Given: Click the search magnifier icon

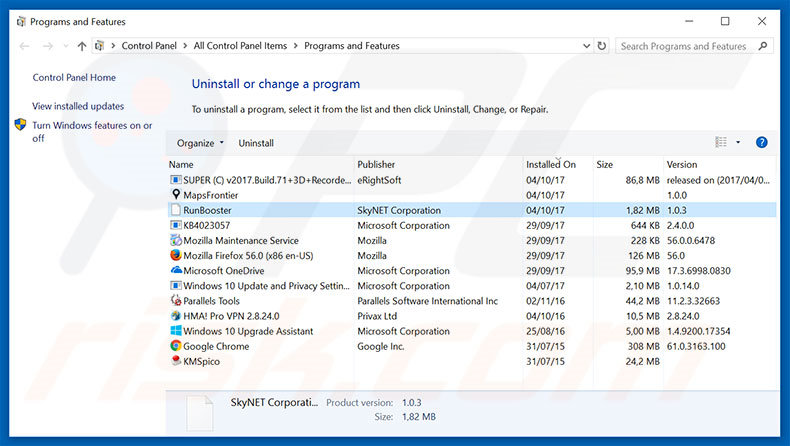Looking at the screenshot, I should (763, 46).
